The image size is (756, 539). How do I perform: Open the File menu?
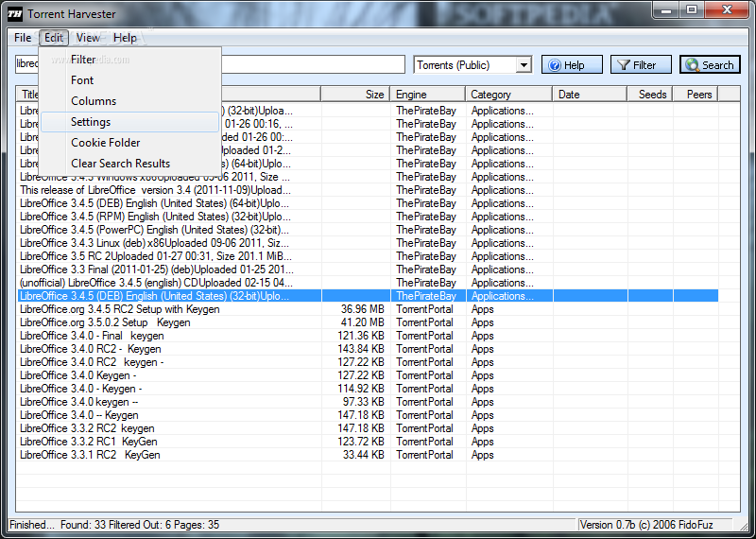click(23, 38)
